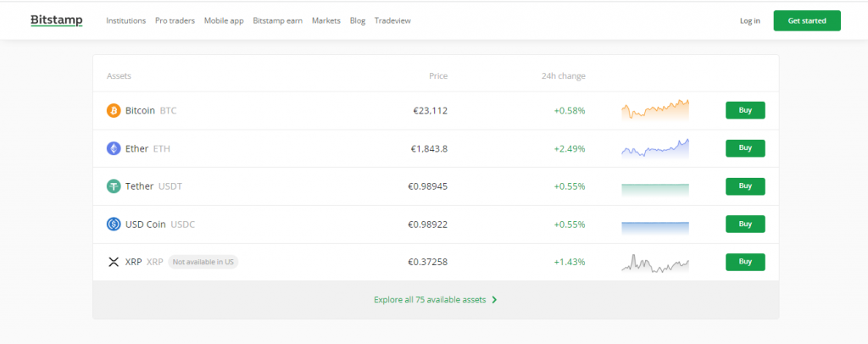Click the Ether price €1,843.8

click(429, 149)
